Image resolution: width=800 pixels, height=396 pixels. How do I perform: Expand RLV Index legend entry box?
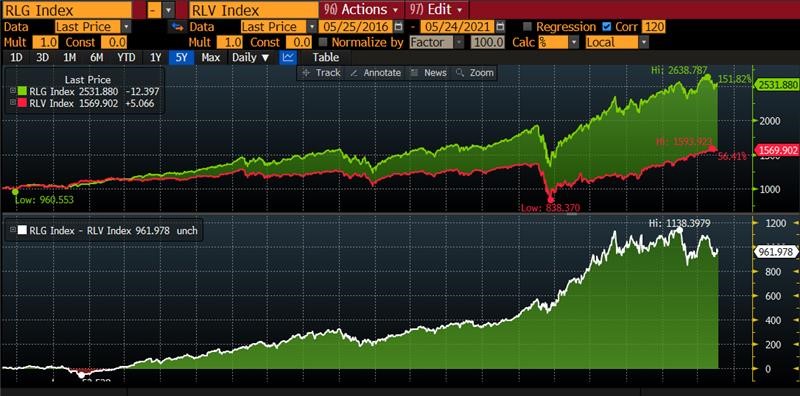[x=12, y=103]
